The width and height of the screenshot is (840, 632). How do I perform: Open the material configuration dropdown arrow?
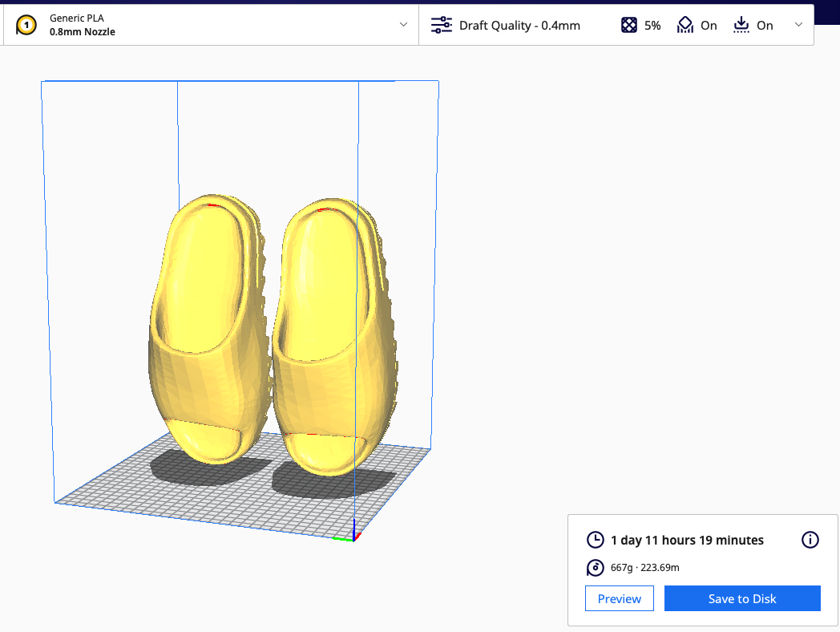pos(403,25)
